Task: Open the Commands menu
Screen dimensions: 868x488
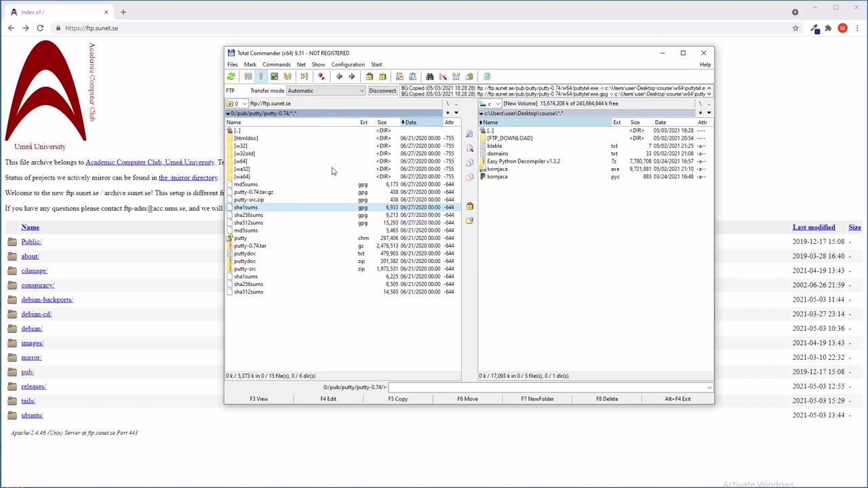Action: tap(277, 64)
